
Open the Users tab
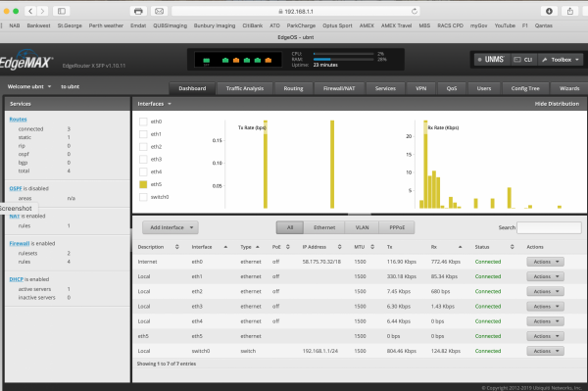pos(484,88)
